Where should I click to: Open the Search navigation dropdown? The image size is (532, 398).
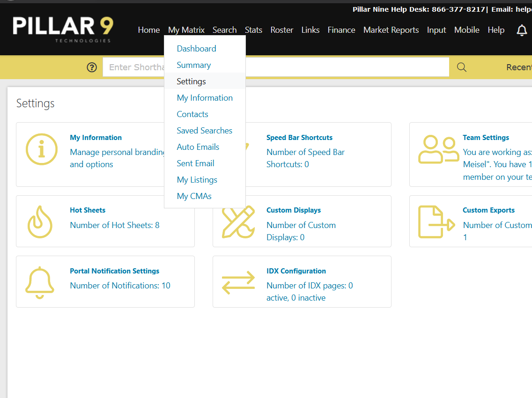click(x=225, y=29)
